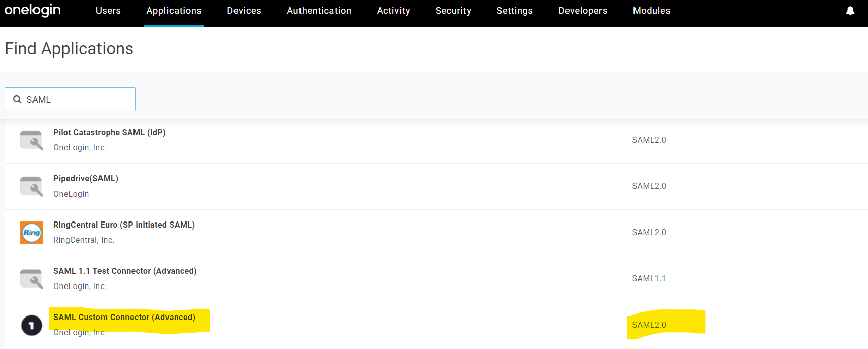Click the SAML search input field

click(70, 99)
